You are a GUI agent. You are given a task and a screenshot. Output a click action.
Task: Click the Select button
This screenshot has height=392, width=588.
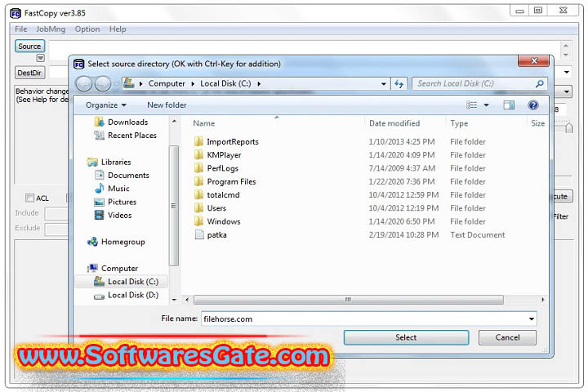tap(406, 337)
